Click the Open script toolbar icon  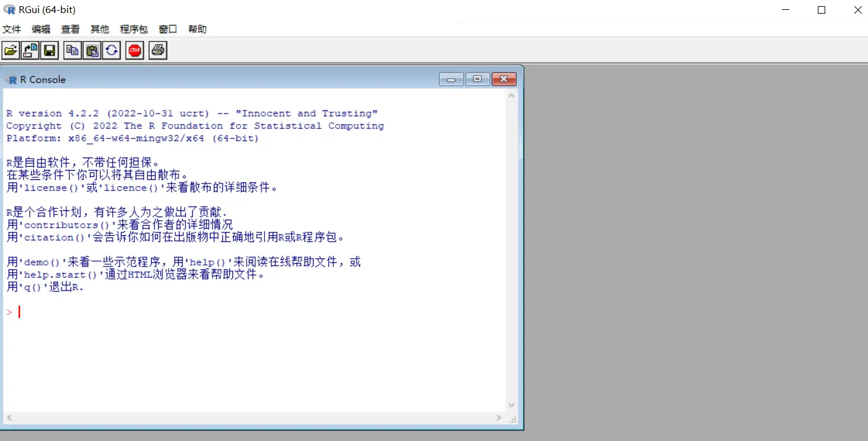coord(11,50)
